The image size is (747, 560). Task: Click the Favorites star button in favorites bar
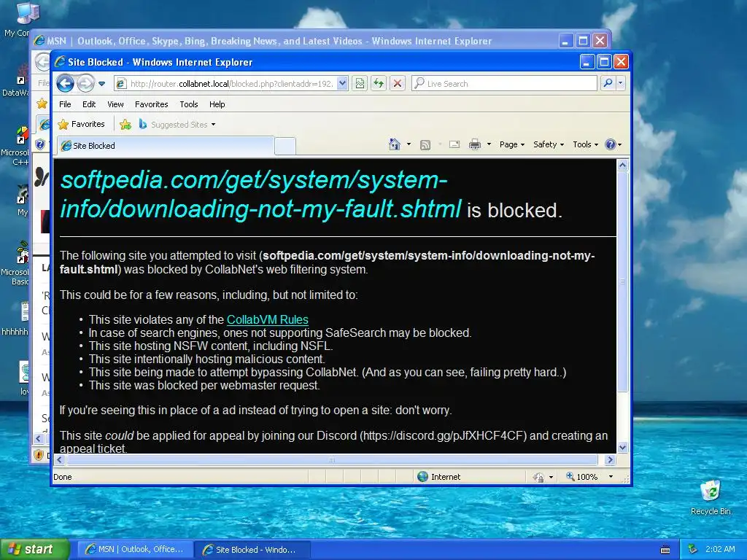pyautogui.click(x=81, y=124)
